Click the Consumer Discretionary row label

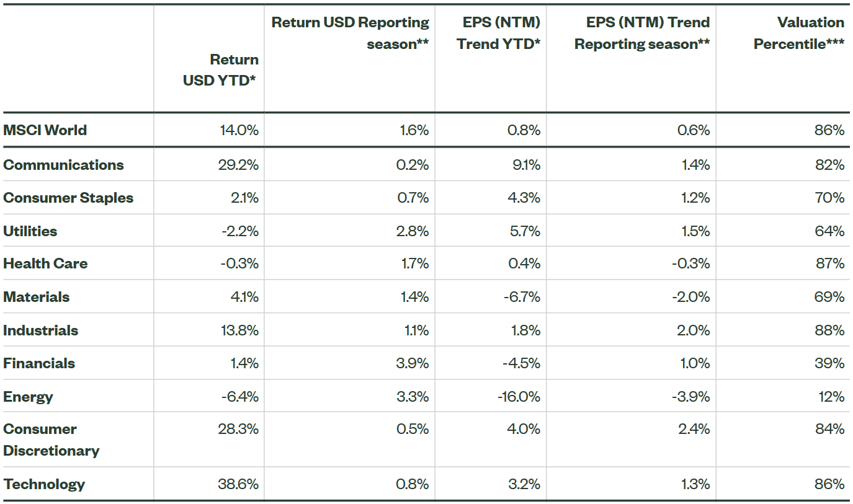(51, 440)
